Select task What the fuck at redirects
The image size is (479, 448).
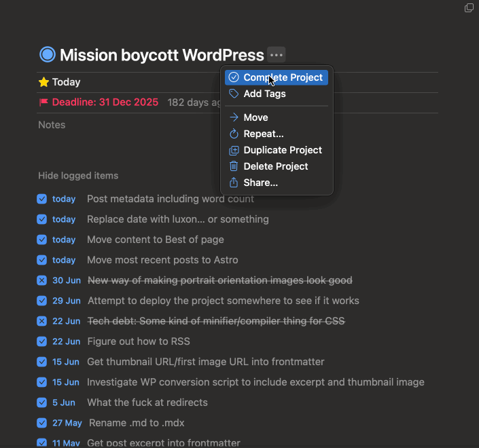pyautogui.click(x=147, y=403)
